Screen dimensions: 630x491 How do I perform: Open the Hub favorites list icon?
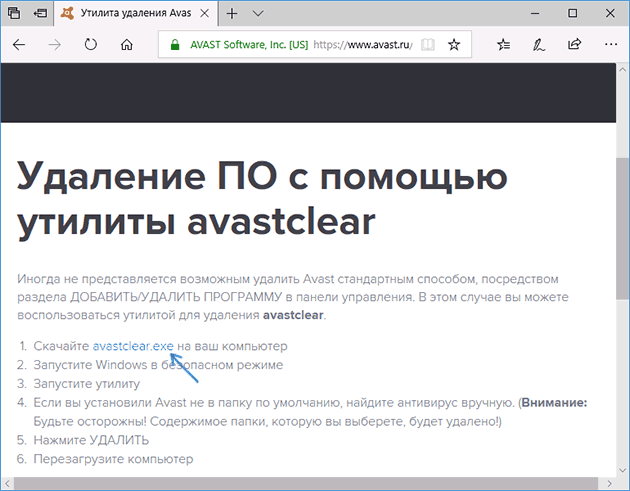point(503,45)
